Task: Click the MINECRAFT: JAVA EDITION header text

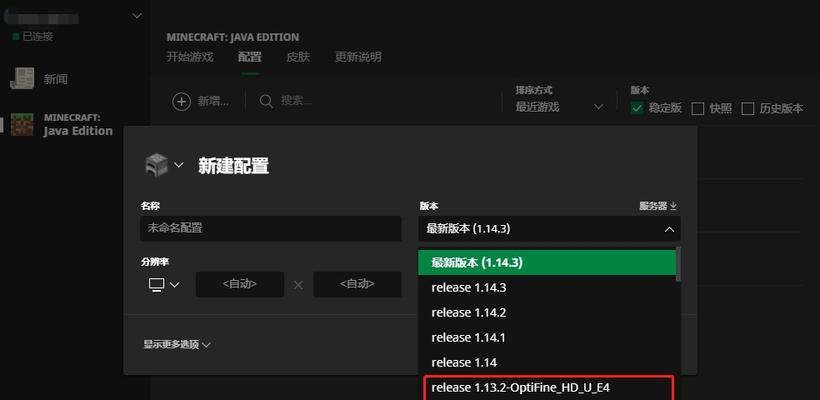Action: [233, 37]
